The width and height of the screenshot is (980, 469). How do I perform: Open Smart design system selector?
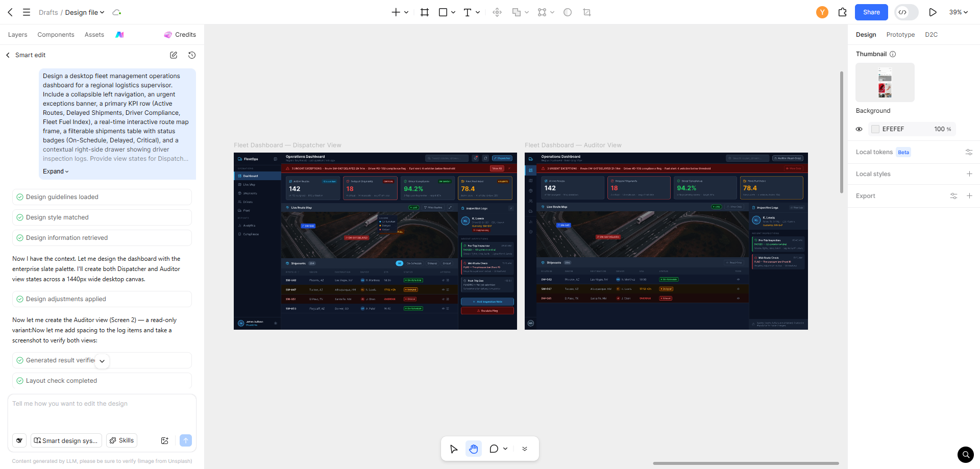click(x=66, y=440)
